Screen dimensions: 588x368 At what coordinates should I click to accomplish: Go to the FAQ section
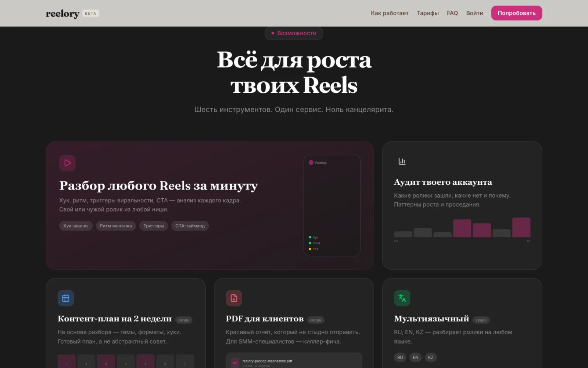[x=452, y=13]
